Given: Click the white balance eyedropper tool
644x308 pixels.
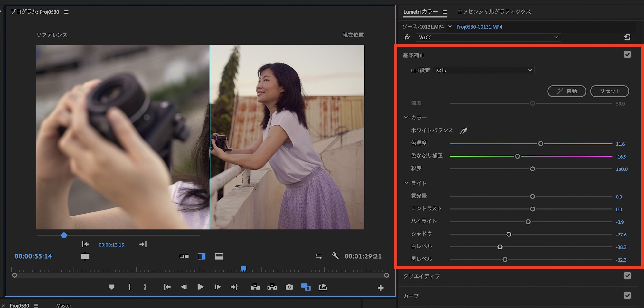Looking at the screenshot, I should point(464,130).
